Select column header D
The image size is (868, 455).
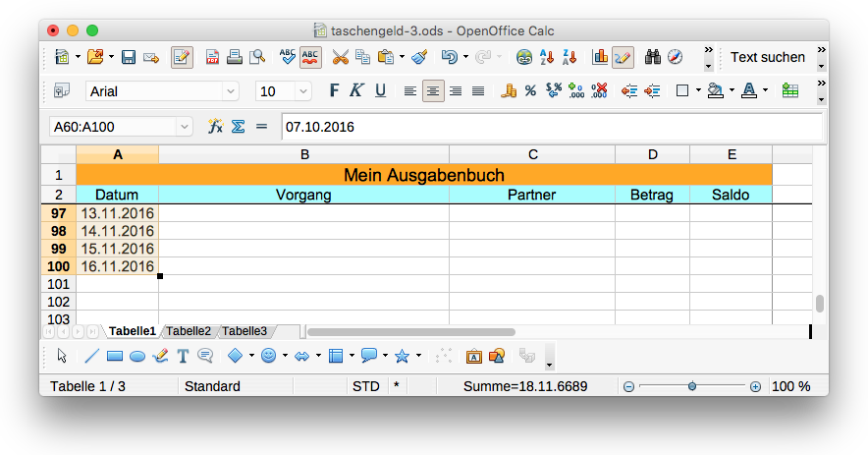653,154
